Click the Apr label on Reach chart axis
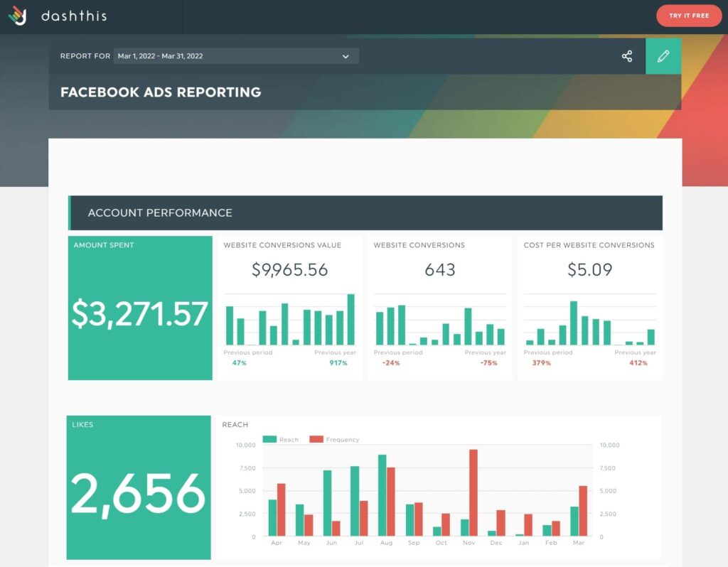This screenshot has width=728, height=567. click(x=277, y=542)
